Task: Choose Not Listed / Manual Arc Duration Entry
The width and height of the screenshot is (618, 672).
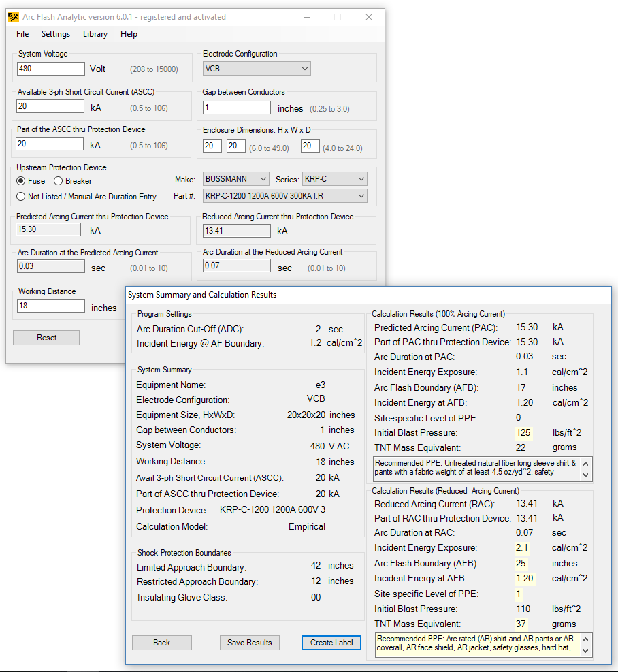Action: point(21,197)
